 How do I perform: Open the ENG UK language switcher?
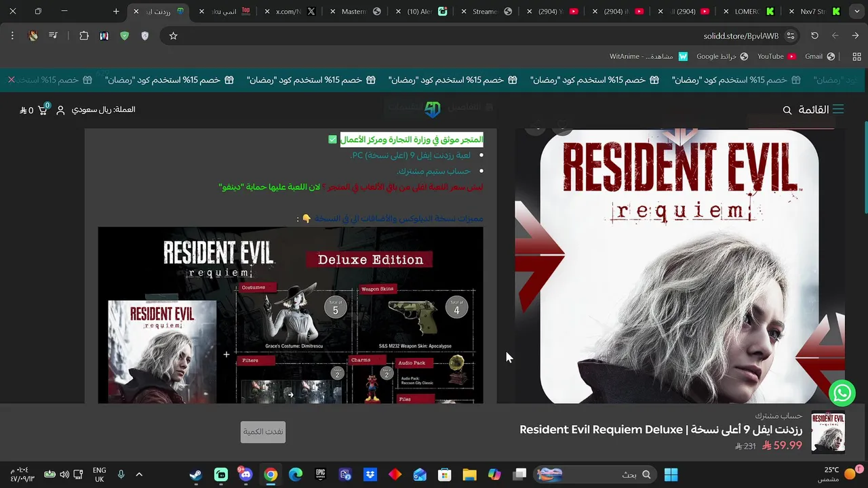(x=99, y=474)
